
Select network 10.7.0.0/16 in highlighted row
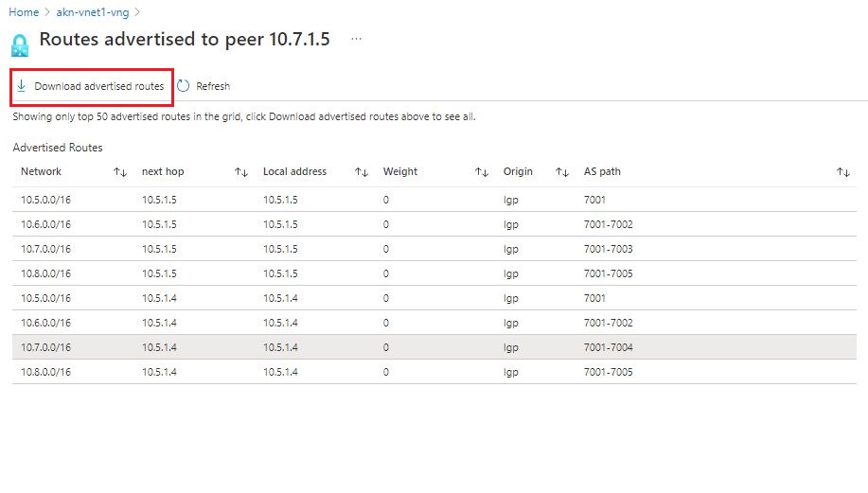click(46, 347)
